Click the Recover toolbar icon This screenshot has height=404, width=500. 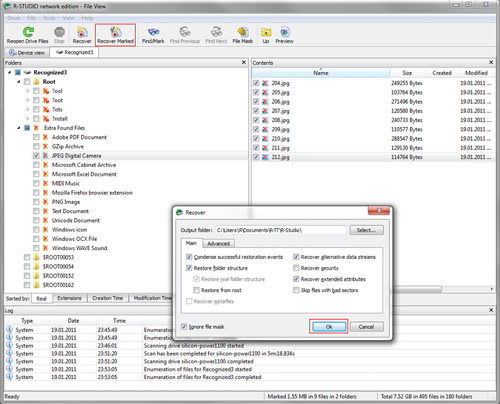coord(82,32)
